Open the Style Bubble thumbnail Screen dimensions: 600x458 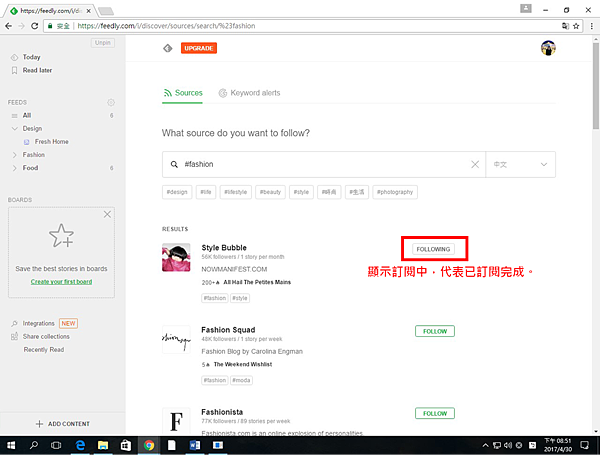click(176, 258)
